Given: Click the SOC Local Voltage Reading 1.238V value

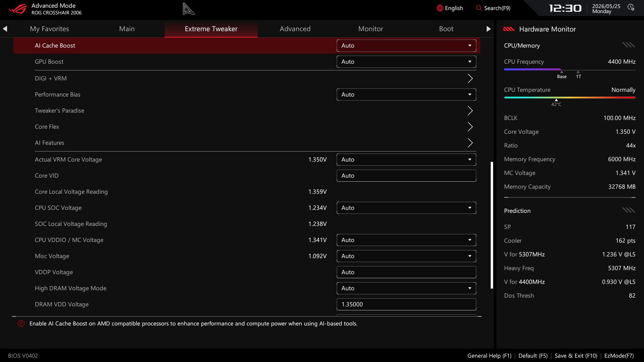Looking at the screenshot, I should tap(317, 224).
